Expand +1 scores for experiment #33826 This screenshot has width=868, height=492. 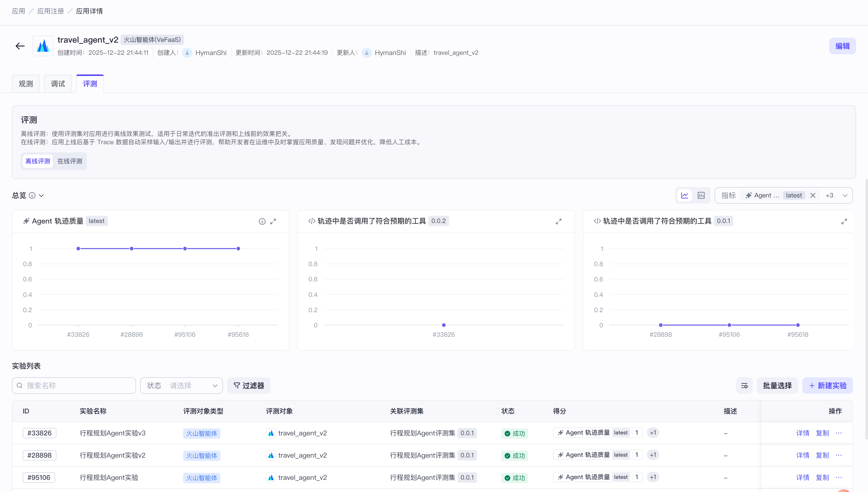point(653,433)
